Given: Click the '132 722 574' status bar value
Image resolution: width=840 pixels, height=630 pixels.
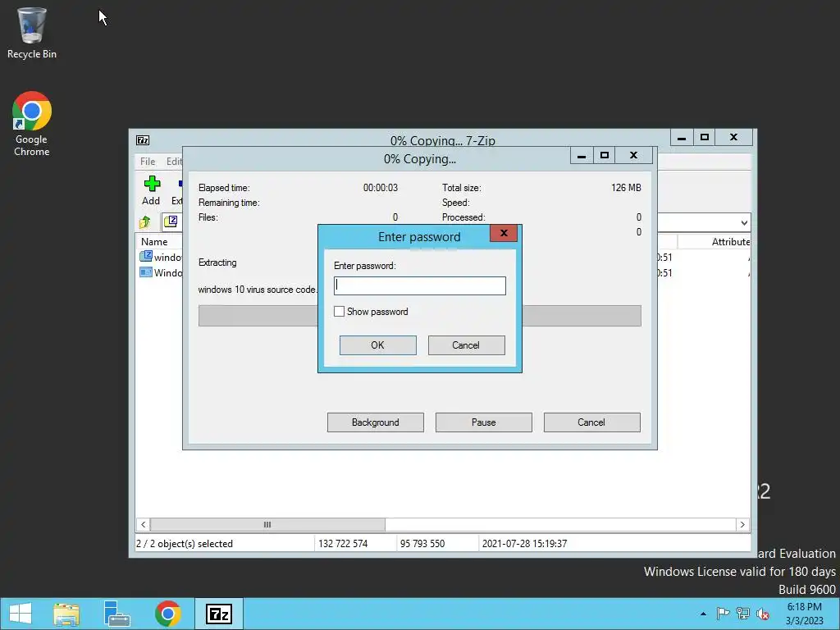Looking at the screenshot, I should pos(343,544).
